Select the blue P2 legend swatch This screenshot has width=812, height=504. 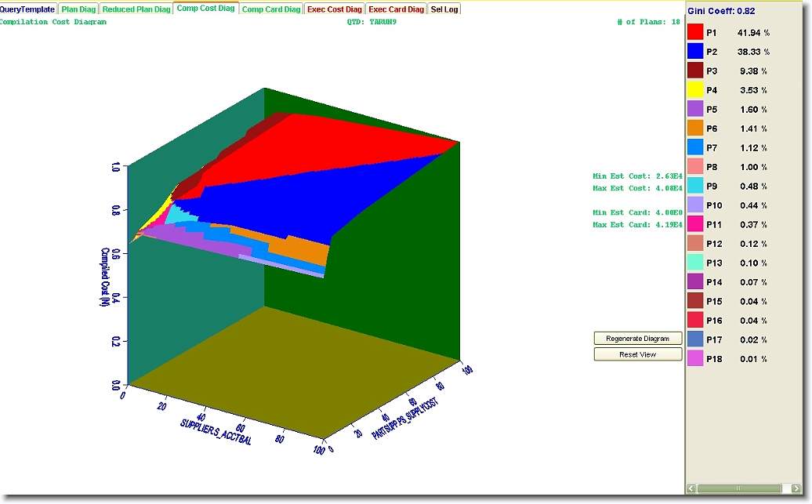[x=694, y=52]
